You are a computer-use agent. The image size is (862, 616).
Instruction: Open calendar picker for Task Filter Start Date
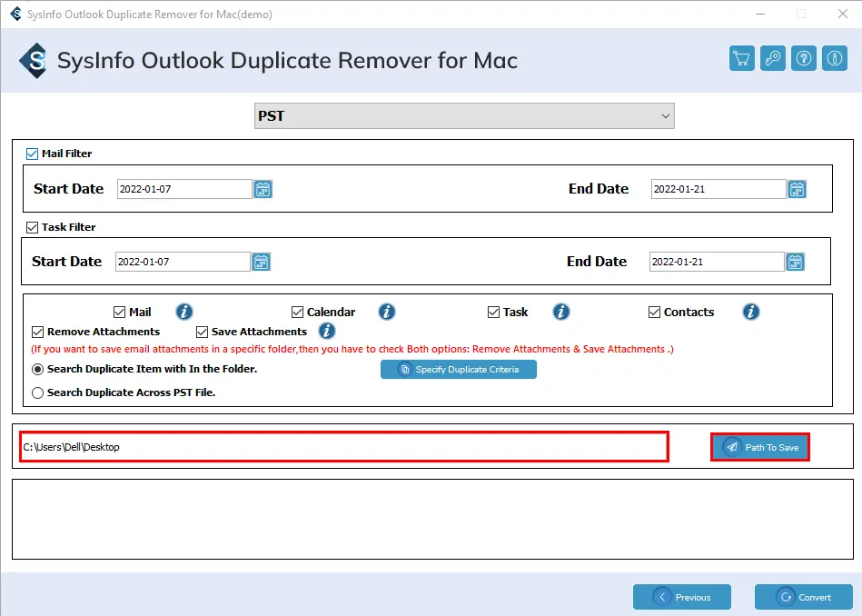261,262
